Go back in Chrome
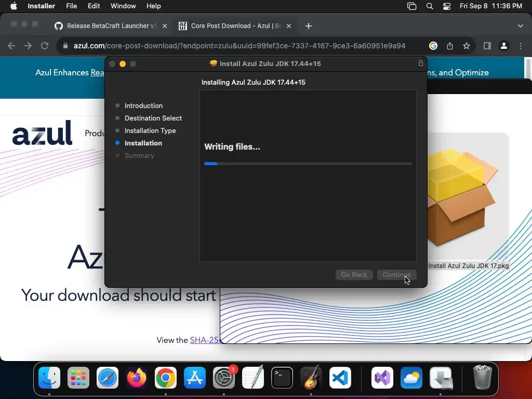This screenshot has height=399, width=532. (11, 46)
